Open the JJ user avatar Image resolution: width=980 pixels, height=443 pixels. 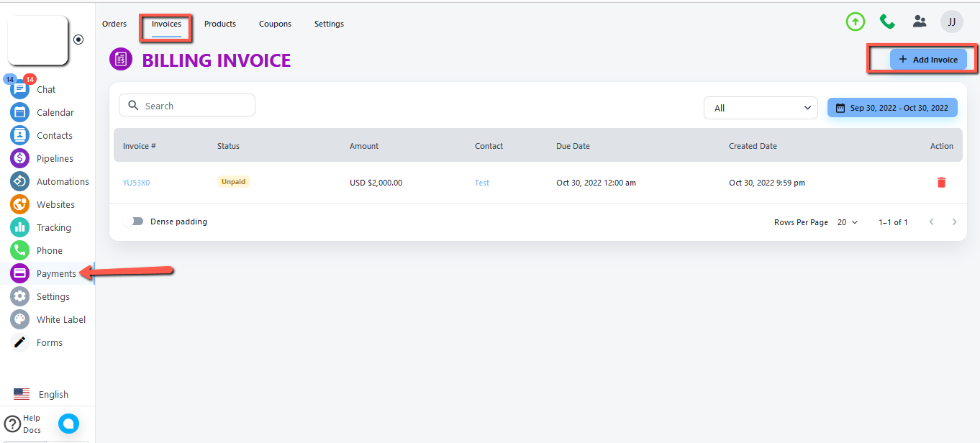(951, 22)
